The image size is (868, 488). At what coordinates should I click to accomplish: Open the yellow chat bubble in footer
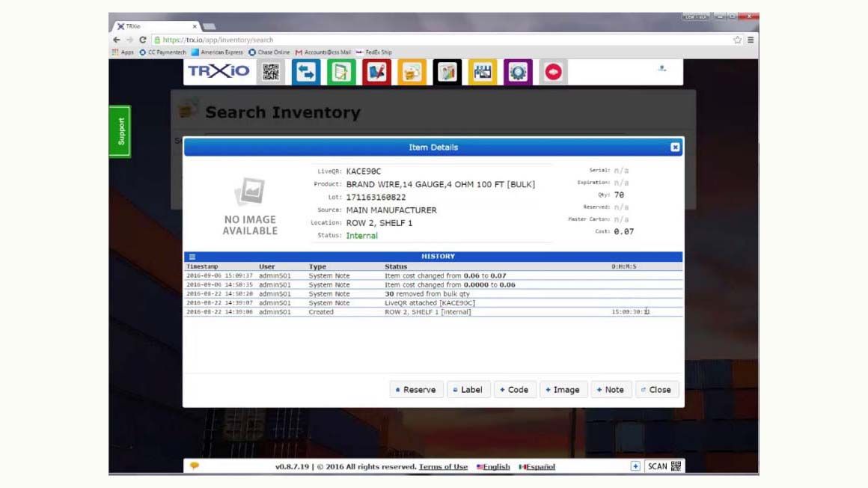[x=195, y=466]
